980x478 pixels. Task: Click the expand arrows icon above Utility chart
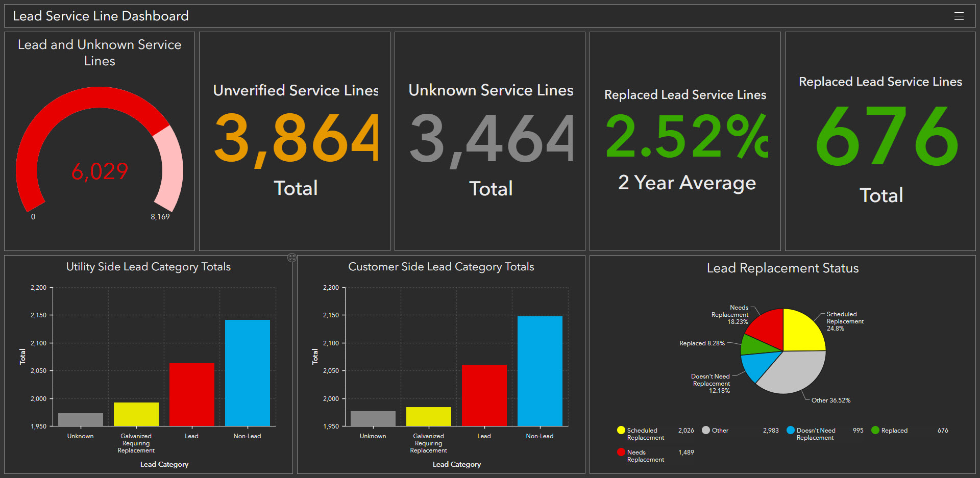tap(292, 258)
